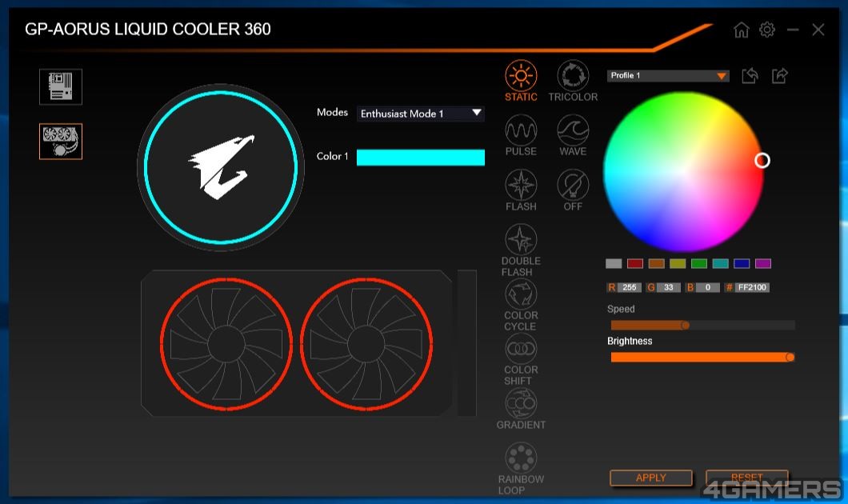848x504 pixels.
Task: Click the Brightness slider handle
Action: pos(790,357)
